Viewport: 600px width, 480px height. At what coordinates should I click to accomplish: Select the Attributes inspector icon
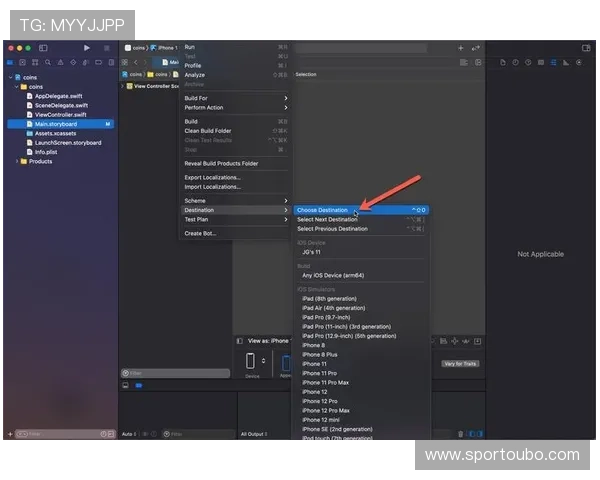click(x=552, y=62)
